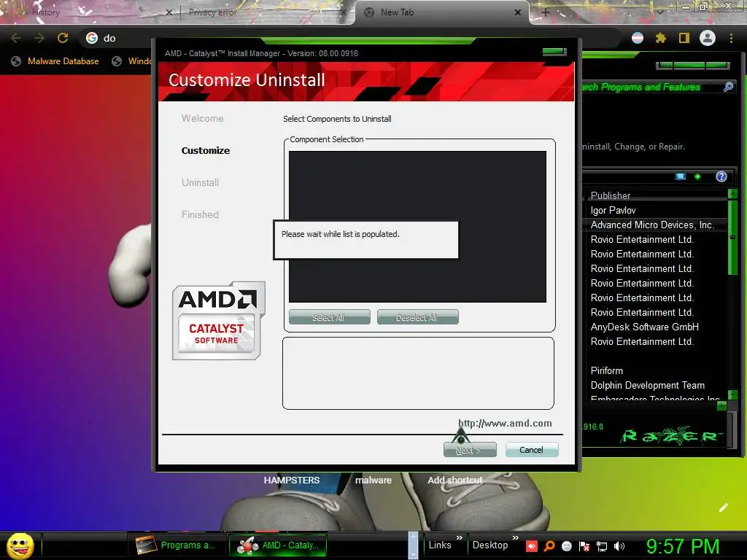
Task: Open the Malware Database bookmark
Action: [55, 61]
